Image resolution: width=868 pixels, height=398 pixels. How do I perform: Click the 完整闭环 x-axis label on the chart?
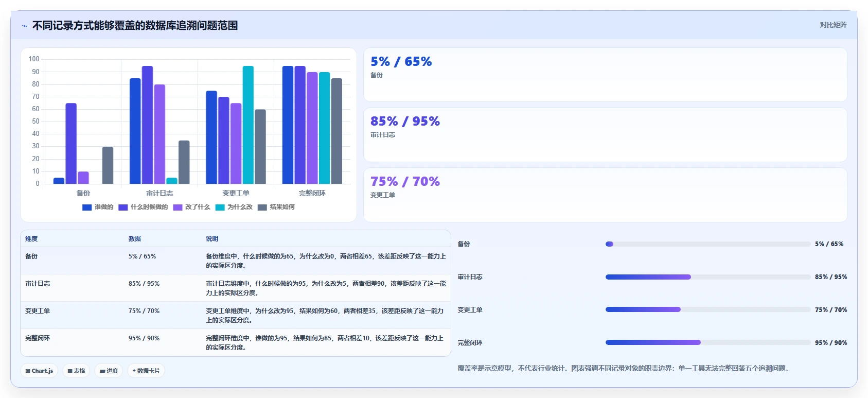[312, 193]
